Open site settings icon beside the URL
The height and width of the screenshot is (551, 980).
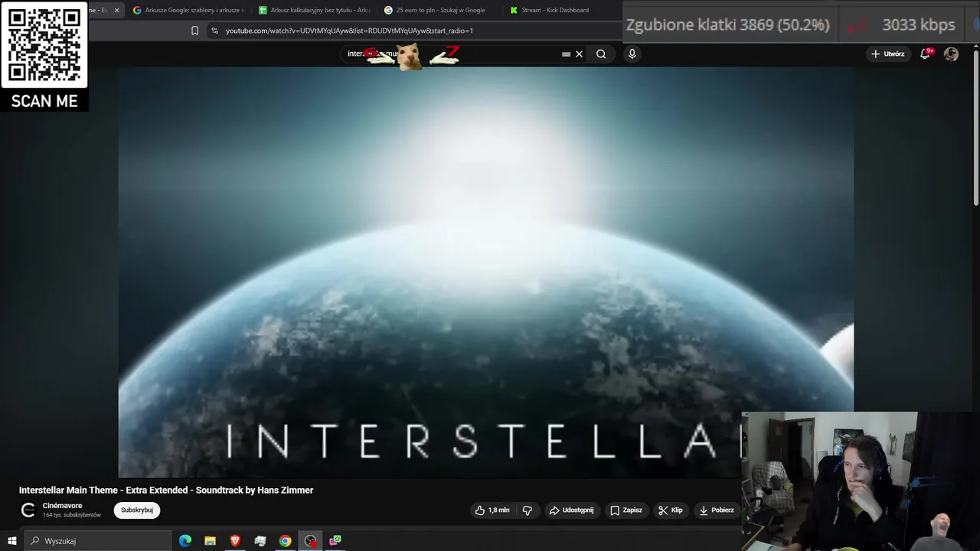(214, 31)
